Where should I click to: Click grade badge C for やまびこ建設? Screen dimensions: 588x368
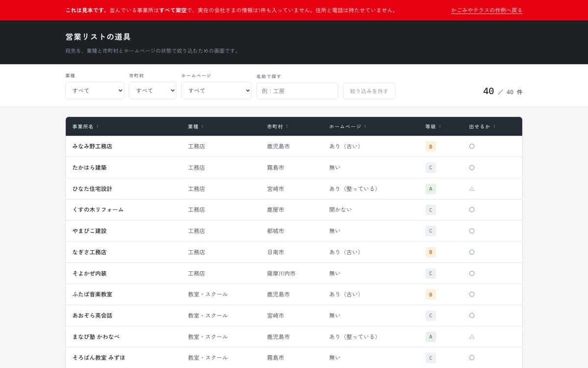(x=431, y=231)
